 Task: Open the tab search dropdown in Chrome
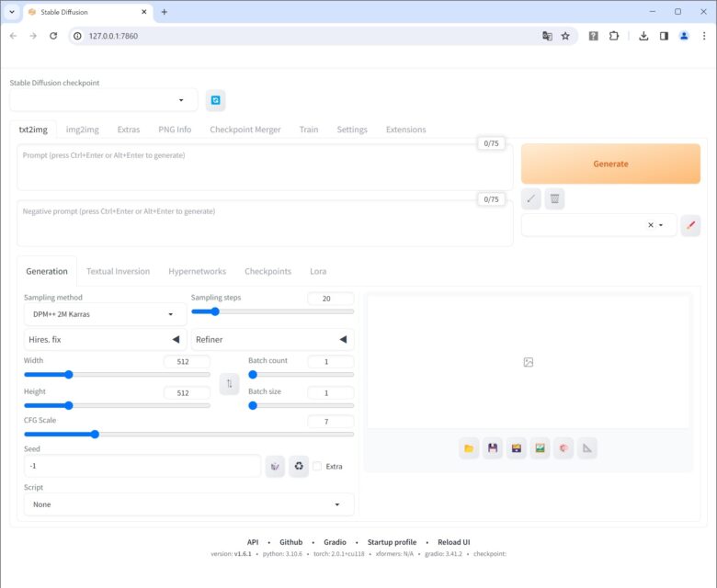click(12, 12)
